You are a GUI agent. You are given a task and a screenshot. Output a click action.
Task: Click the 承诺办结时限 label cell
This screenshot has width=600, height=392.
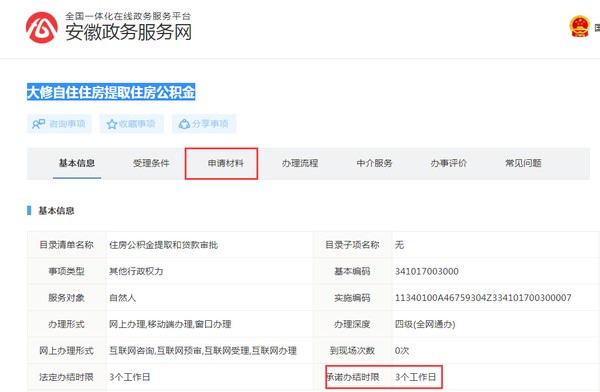[x=352, y=377]
